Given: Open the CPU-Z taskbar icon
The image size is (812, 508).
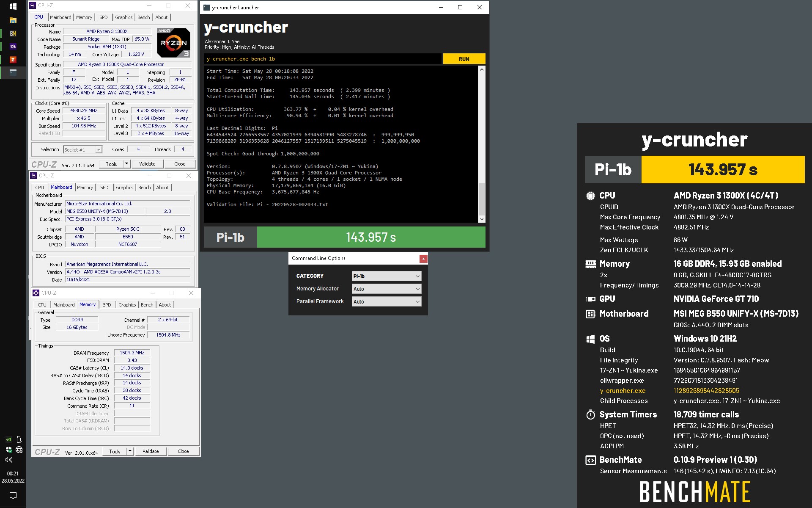Looking at the screenshot, I should click(x=13, y=47).
